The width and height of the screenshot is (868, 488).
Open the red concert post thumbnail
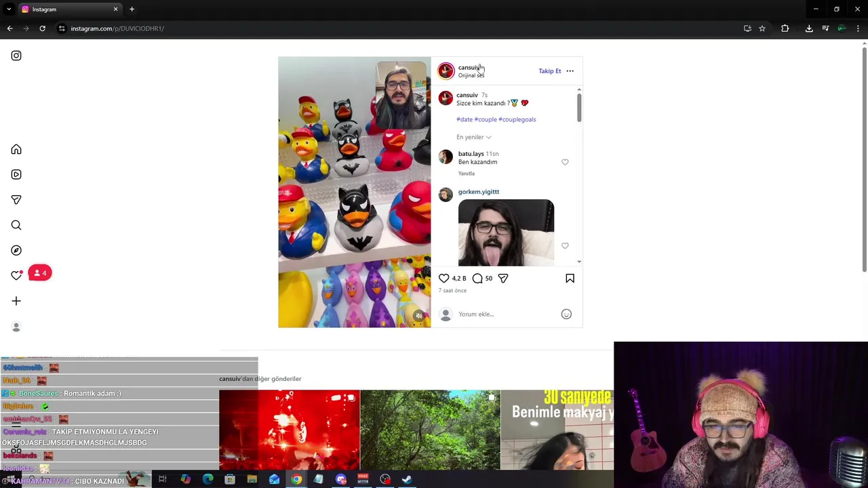pyautogui.click(x=290, y=430)
